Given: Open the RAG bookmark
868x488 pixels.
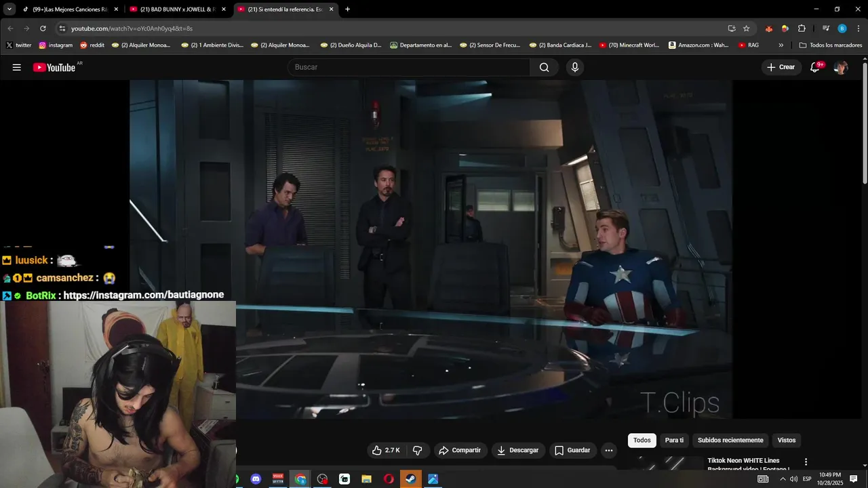Looking at the screenshot, I should (x=749, y=45).
